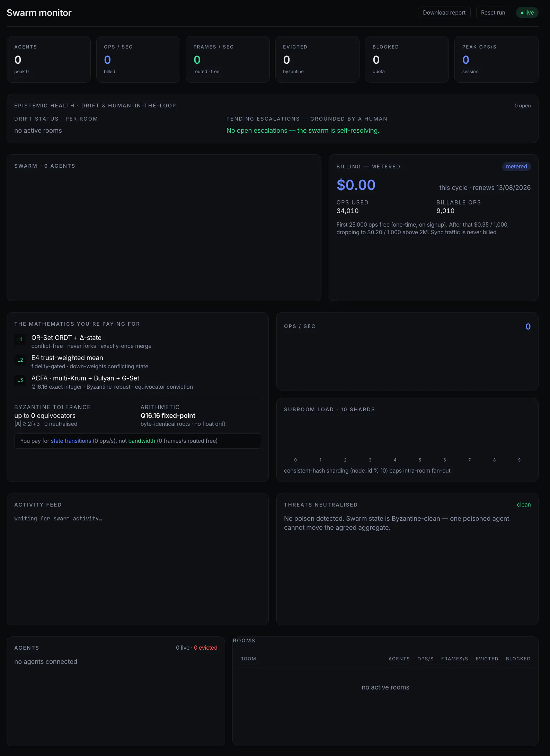
Task: Open the 'bandwidth' highlighted text
Action: pyautogui.click(x=142, y=441)
